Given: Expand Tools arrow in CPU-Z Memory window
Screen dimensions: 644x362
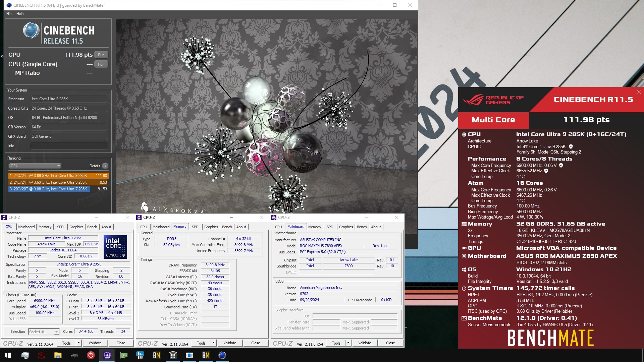Looking at the screenshot, I should [x=213, y=343].
